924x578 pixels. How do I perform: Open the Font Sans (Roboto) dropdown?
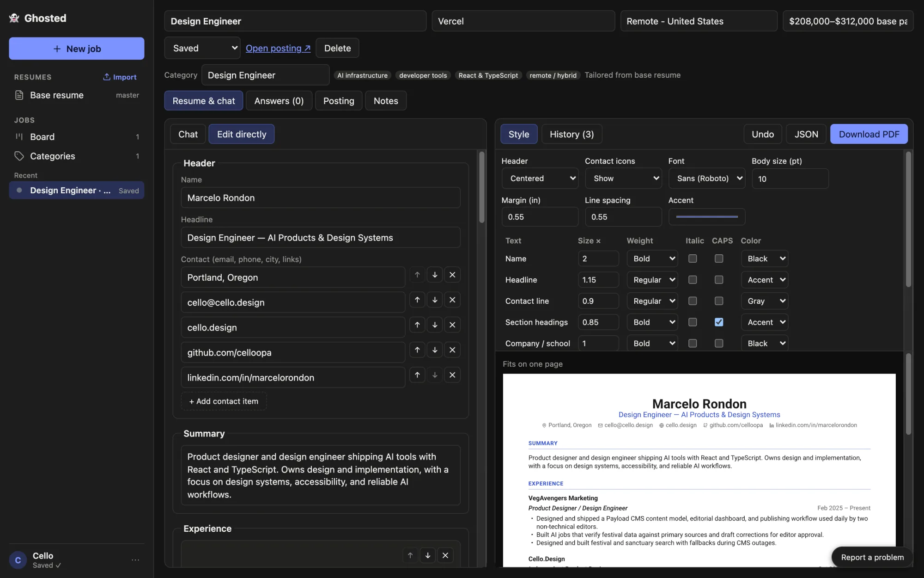(x=706, y=178)
